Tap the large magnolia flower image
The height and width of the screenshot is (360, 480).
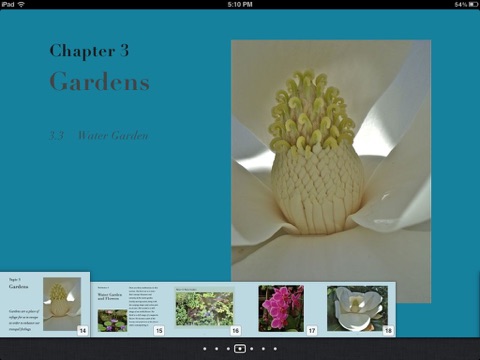331,171
